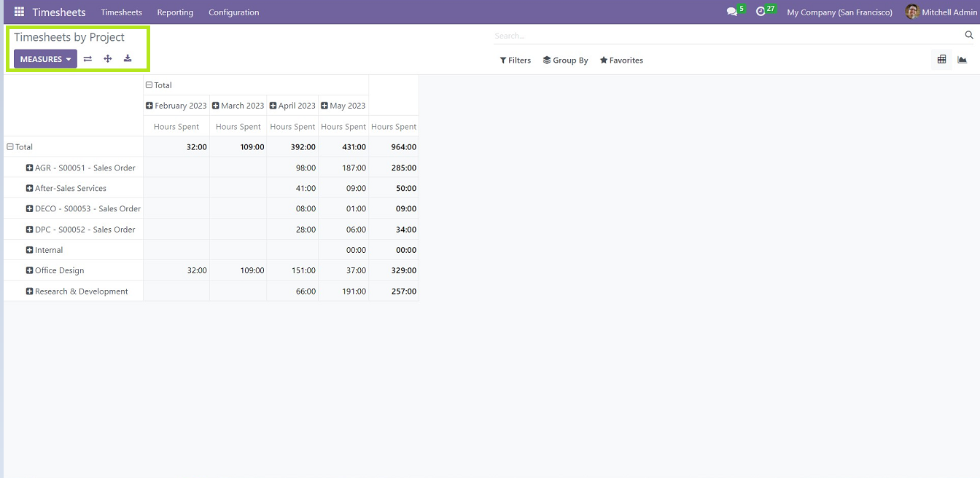Click the expand all arrows icon

[108, 59]
